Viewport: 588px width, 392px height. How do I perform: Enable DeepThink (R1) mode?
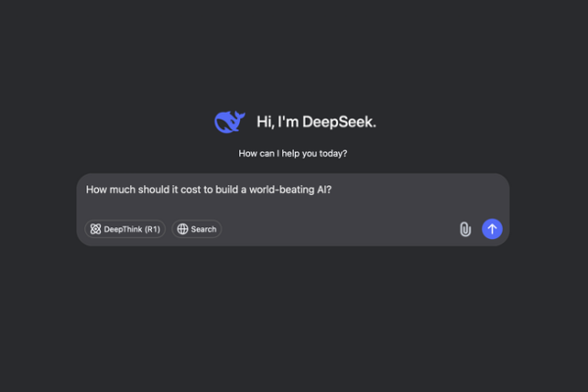tap(125, 229)
